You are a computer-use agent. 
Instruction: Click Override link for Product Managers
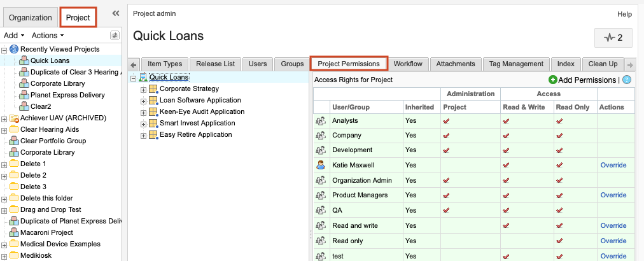pos(613,195)
